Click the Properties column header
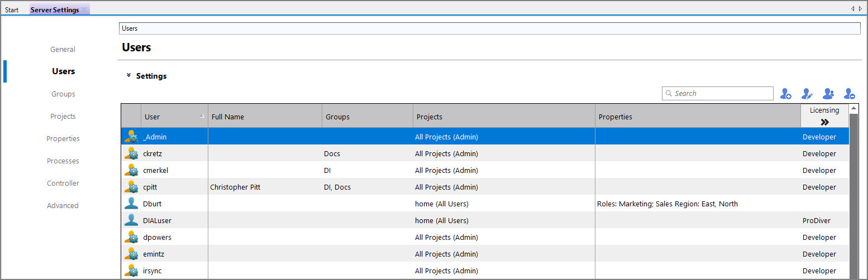This screenshot has width=868, height=280. click(697, 117)
